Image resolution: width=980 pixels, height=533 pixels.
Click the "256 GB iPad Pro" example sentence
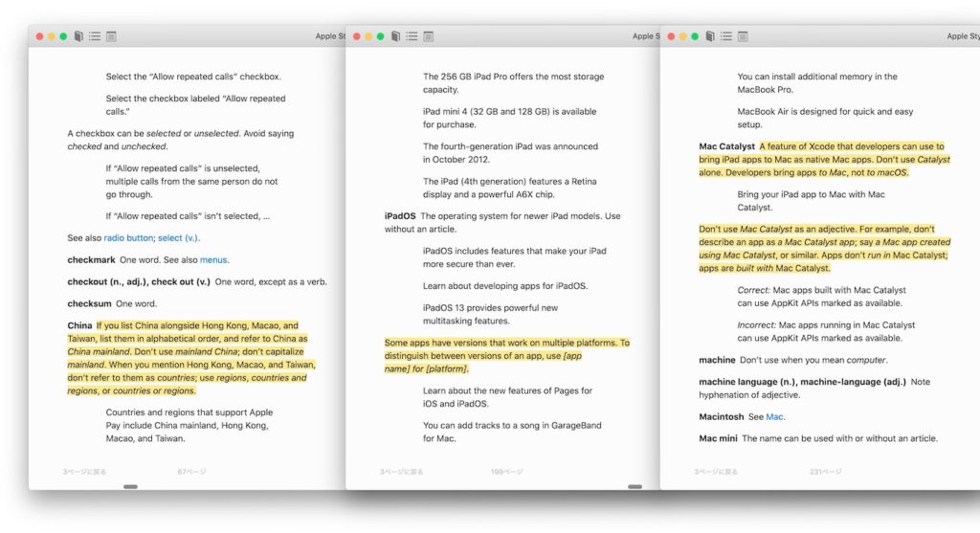[x=513, y=83]
